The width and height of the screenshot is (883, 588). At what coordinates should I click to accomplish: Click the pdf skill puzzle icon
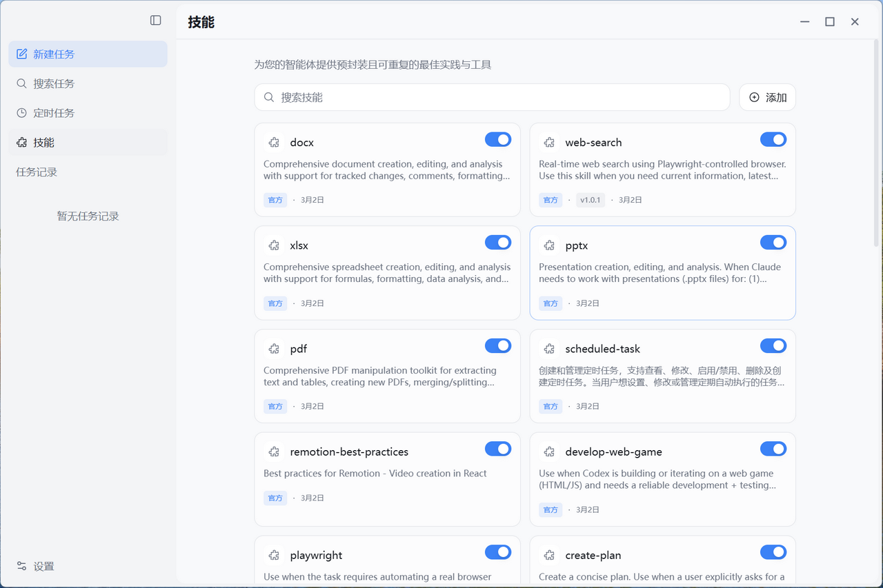pos(274,349)
